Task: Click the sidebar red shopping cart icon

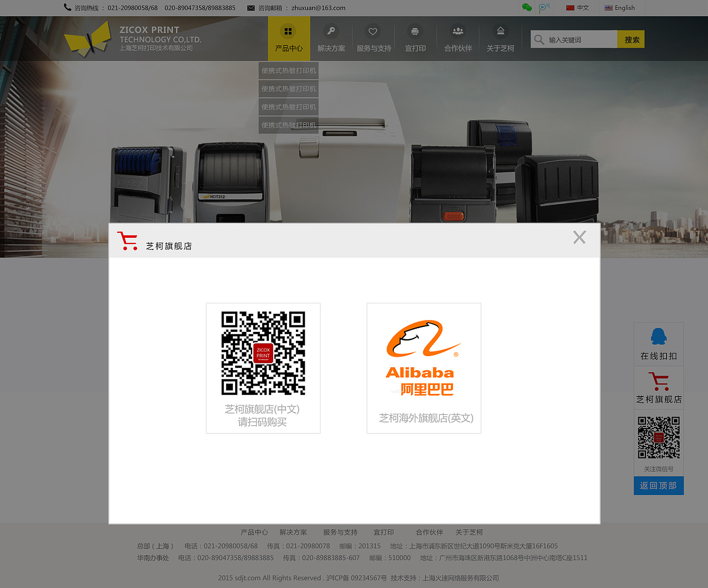Action: [x=659, y=382]
